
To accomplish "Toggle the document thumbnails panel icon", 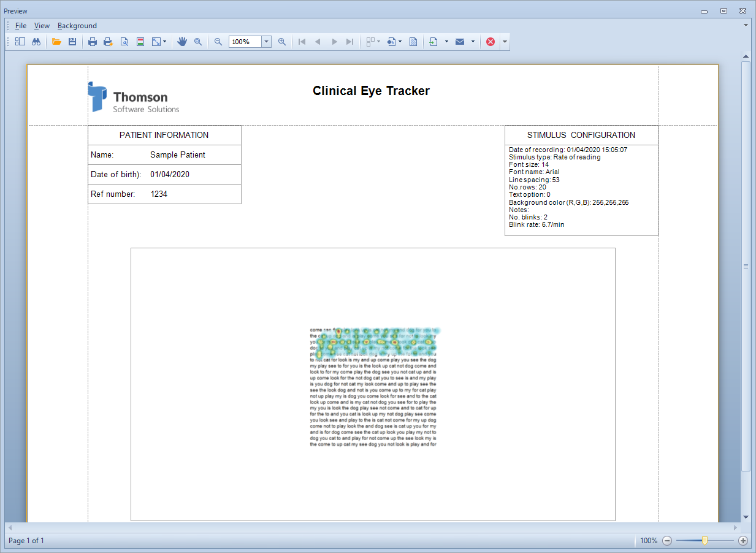I will click(20, 42).
